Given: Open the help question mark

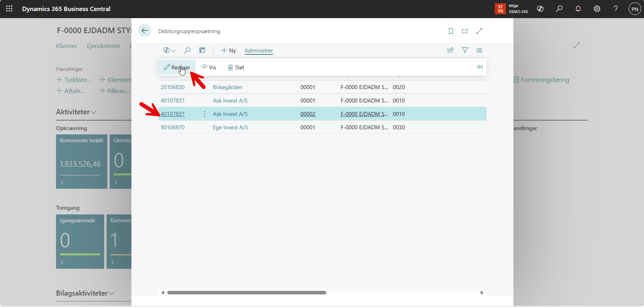Looking at the screenshot, I should pos(616,9).
